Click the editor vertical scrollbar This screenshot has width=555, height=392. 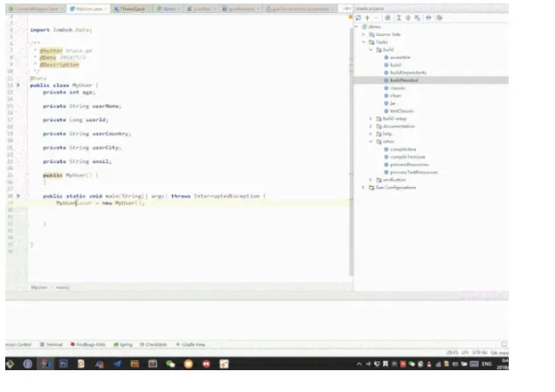pyautogui.click(x=351, y=152)
